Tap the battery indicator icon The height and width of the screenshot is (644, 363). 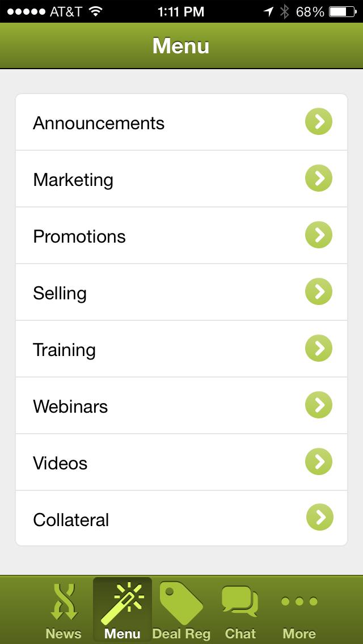(343, 11)
